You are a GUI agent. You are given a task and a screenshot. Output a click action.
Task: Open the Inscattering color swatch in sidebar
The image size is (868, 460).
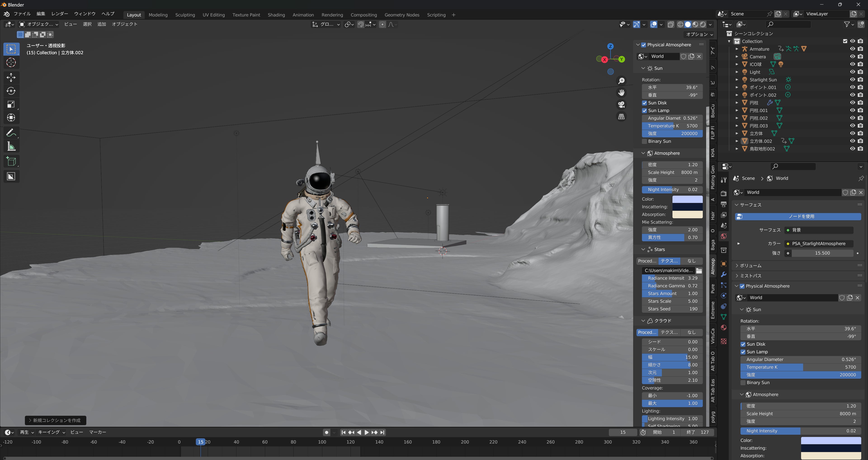coord(687,207)
